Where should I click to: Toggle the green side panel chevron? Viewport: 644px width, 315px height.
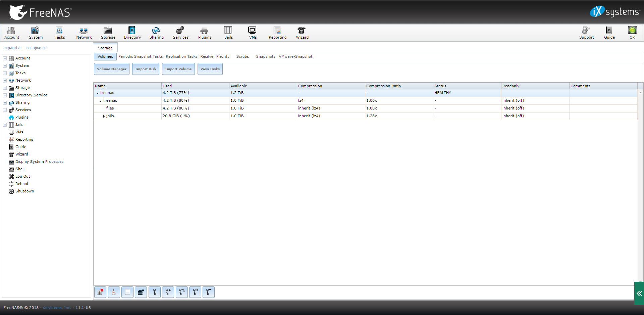coord(639,294)
